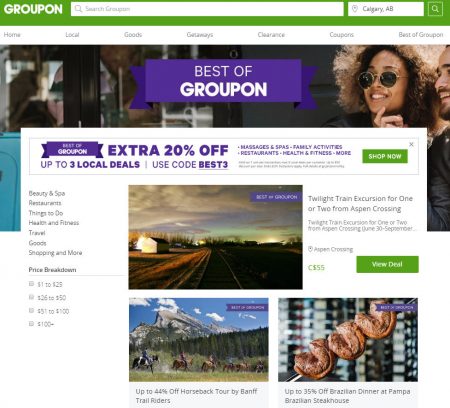
Task: Check the $51 to $100 price filter
Action: [x=31, y=310]
